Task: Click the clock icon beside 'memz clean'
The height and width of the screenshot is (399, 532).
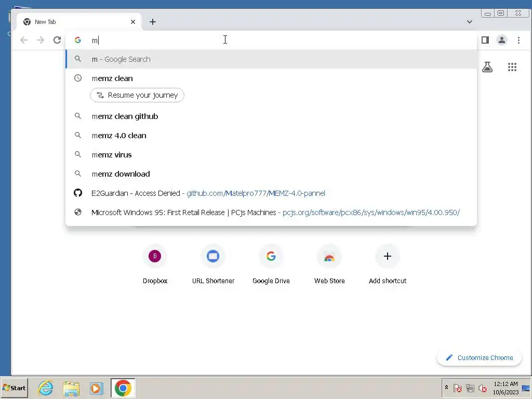Action: point(78,78)
